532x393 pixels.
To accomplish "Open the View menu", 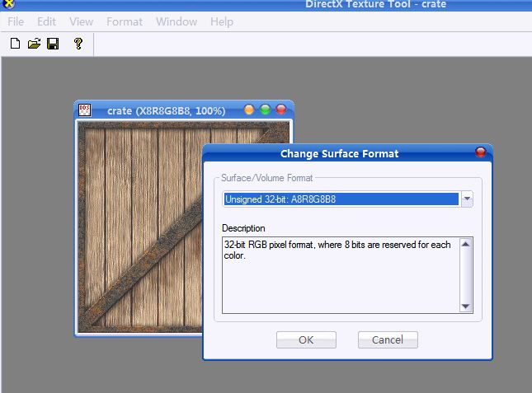I will [x=82, y=21].
